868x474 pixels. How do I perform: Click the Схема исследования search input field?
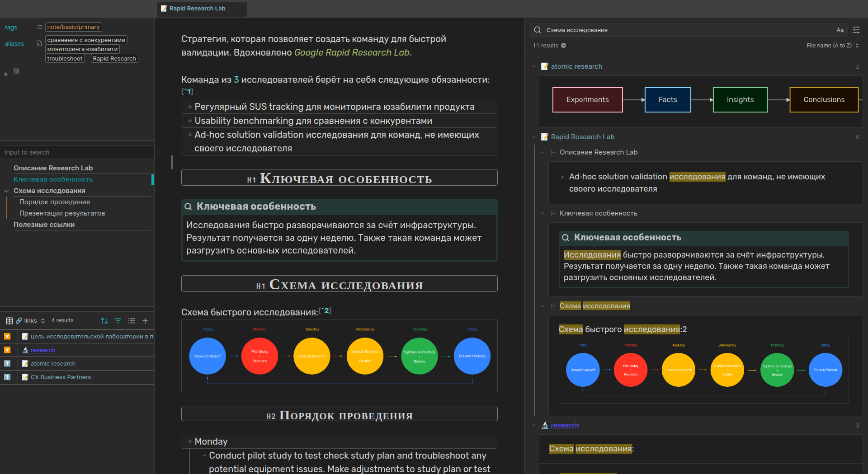(x=687, y=30)
